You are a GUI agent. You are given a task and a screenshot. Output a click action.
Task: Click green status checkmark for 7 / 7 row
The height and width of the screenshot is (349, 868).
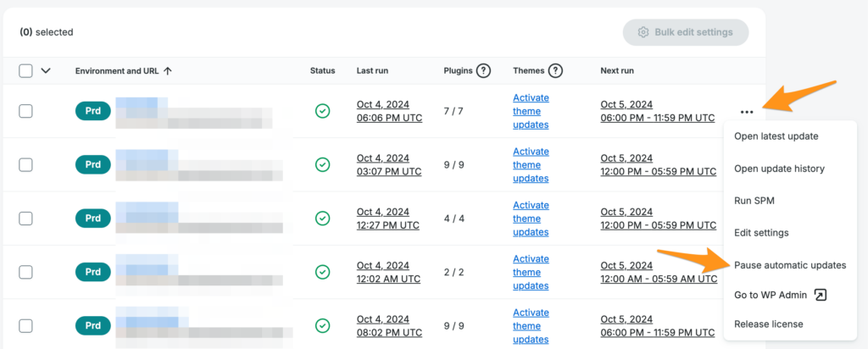pyautogui.click(x=322, y=111)
